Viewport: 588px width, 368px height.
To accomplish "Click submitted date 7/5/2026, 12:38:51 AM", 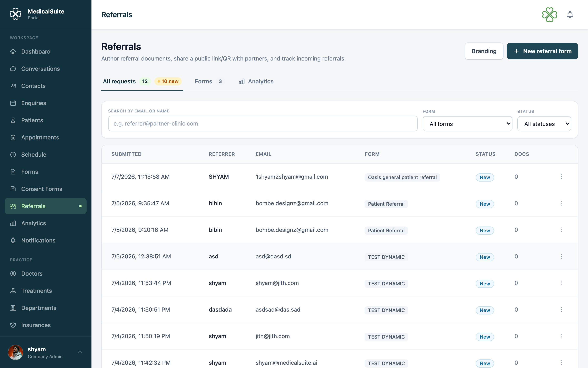I will click(141, 256).
